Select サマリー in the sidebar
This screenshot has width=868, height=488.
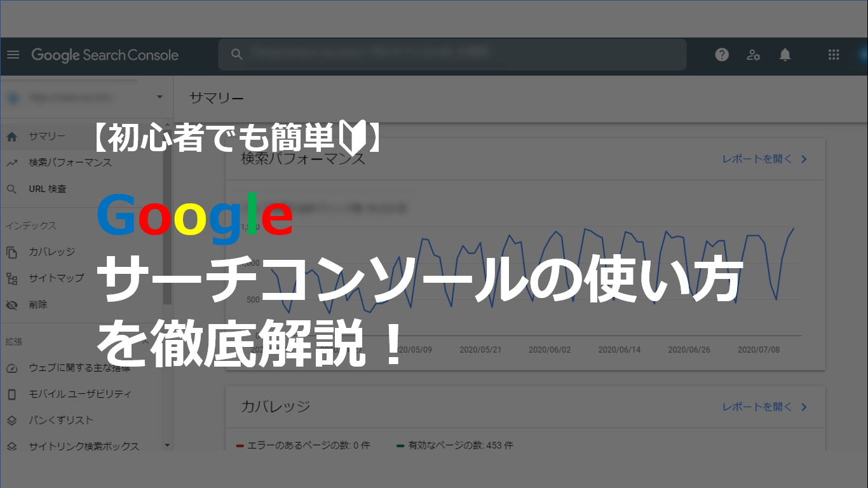tap(46, 136)
